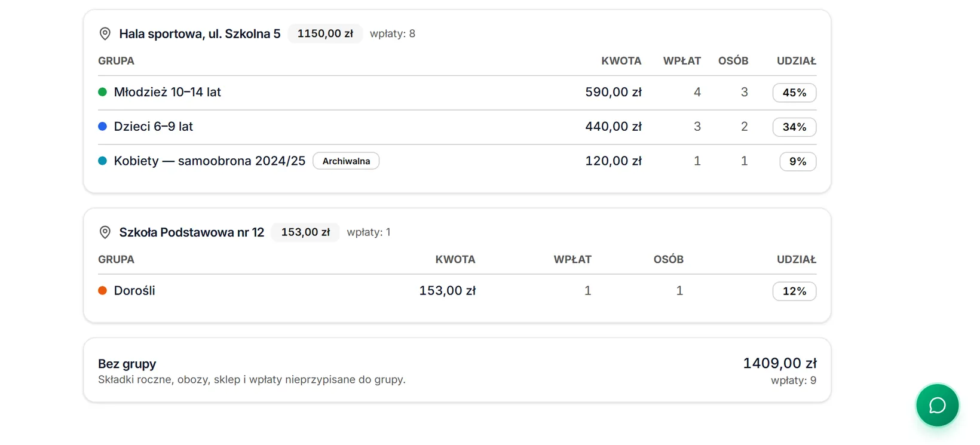Open Kobiety — samoobrona 2024/25 group
The image size is (980, 445).
click(x=457, y=161)
